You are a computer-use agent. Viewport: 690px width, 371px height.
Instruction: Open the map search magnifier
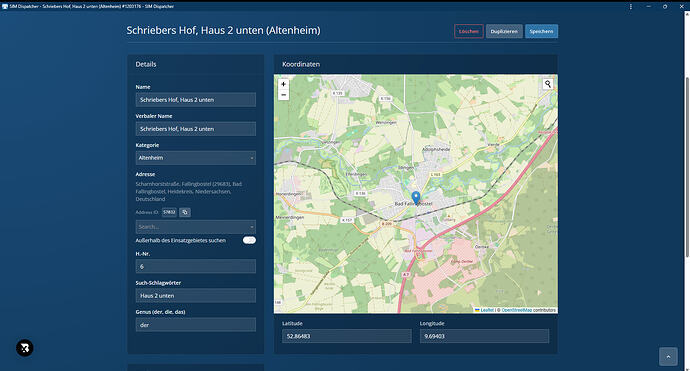[x=548, y=84]
